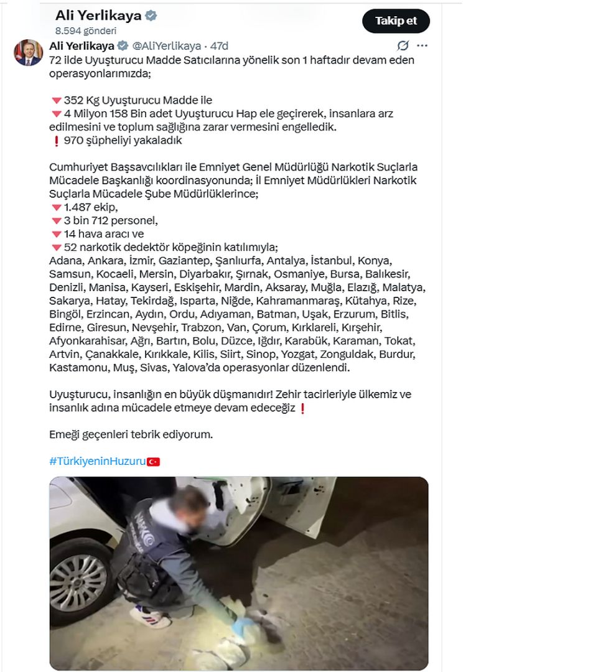The height and width of the screenshot is (672, 616).
Task: Click the Takip et follow button
Action: pyautogui.click(x=396, y=21)
